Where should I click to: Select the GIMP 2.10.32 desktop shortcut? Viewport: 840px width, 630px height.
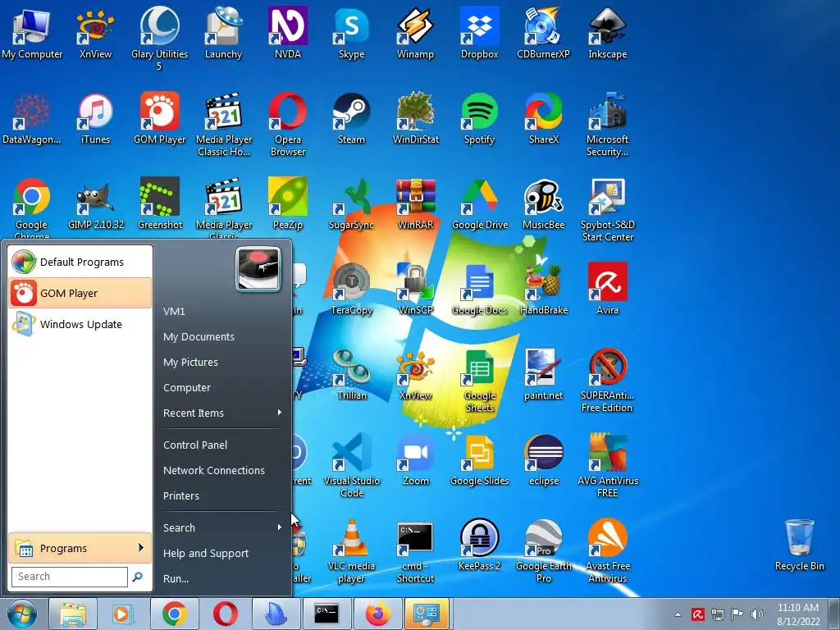(96, 203)
